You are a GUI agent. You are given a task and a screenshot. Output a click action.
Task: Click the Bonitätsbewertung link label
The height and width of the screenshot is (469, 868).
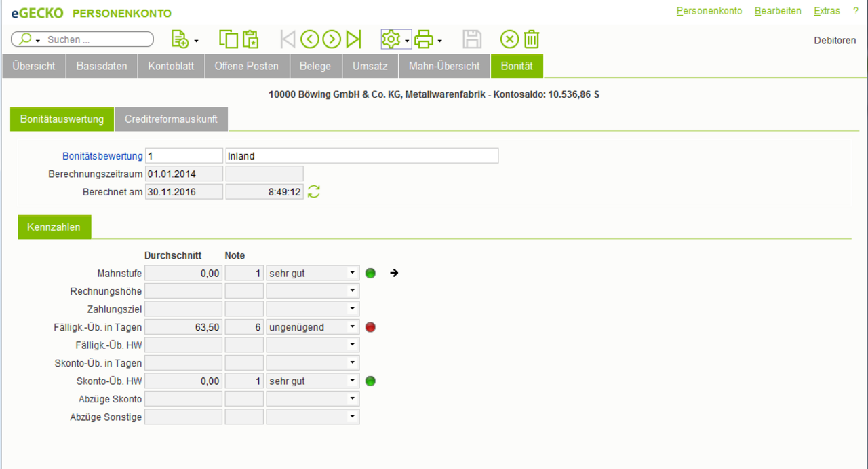coord(102,156)
